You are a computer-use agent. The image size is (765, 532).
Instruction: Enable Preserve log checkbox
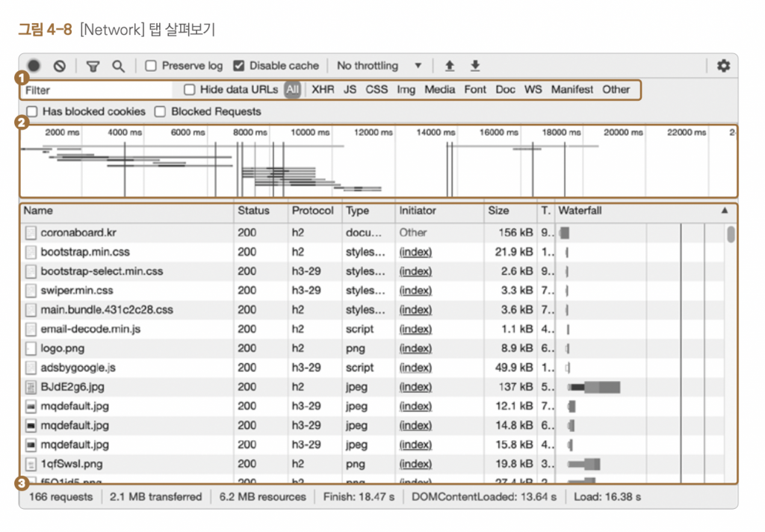coord(151,66)
